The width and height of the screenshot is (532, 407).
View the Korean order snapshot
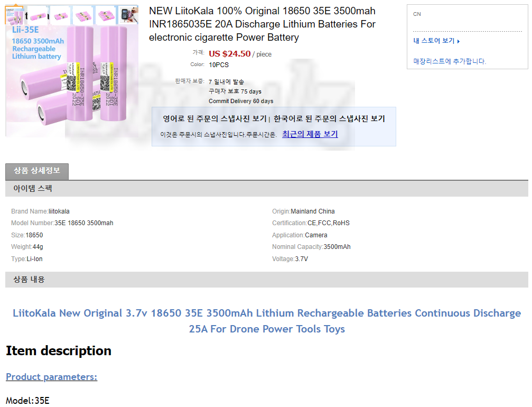329,118
